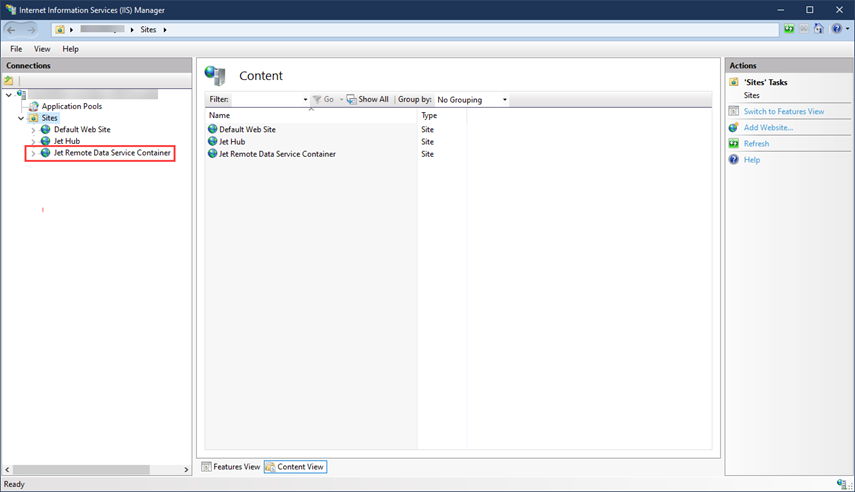Viewport: 855px width, 492px height.
Task: Click the address bar root folder icon
Action: click(60, 29)
